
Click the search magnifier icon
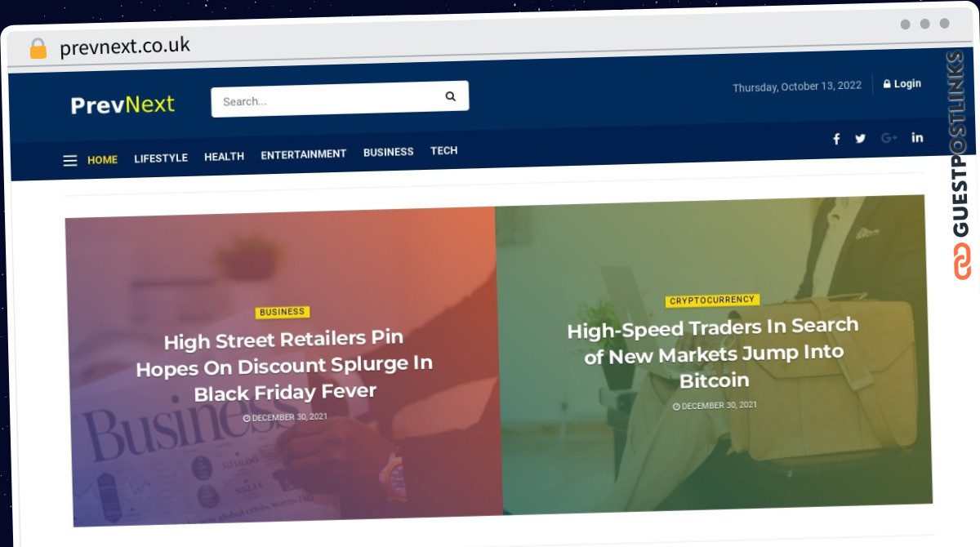[450, 96]
